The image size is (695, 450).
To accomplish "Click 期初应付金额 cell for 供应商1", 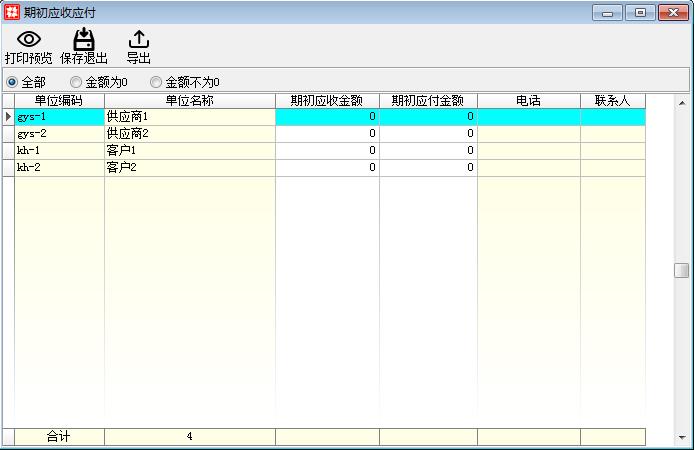I will tap(428, 117).
